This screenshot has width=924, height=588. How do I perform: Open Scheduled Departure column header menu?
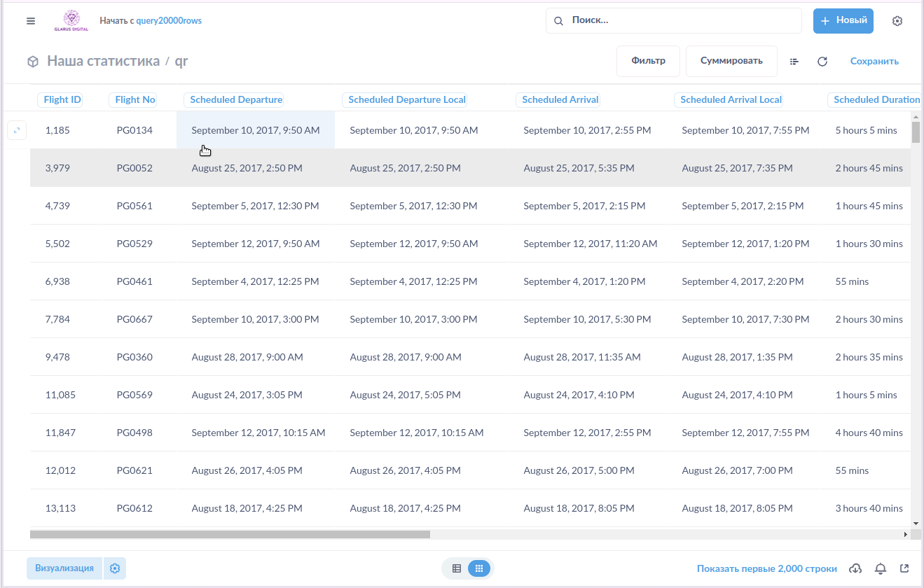pos(236,99)
